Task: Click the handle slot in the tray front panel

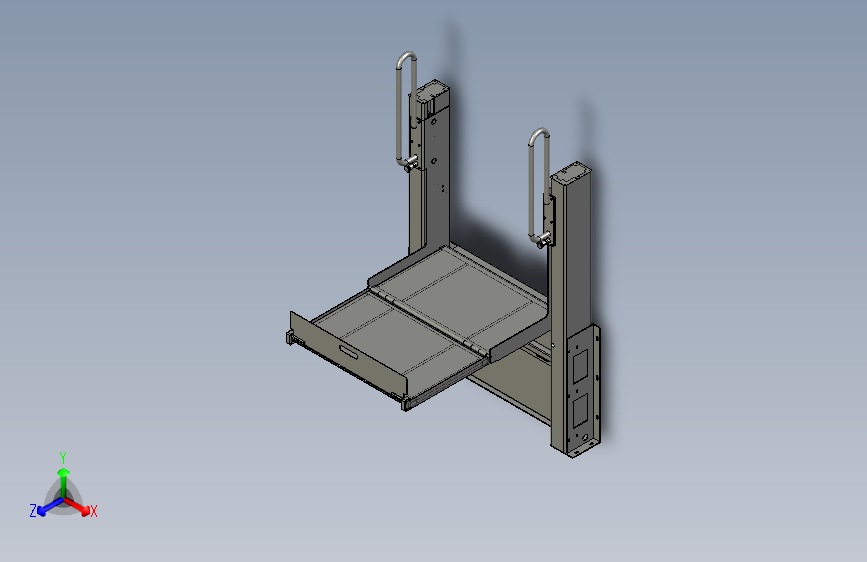Action: click(348, 352)
